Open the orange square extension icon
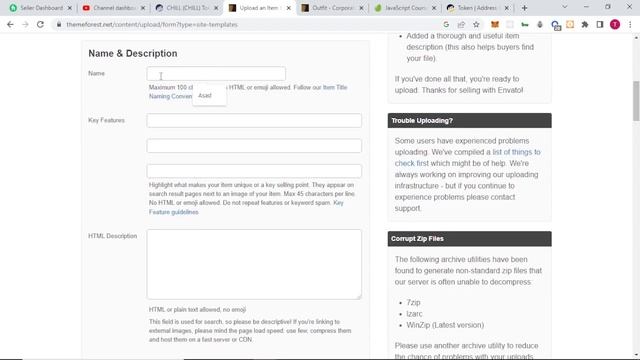 pos(570,24)
